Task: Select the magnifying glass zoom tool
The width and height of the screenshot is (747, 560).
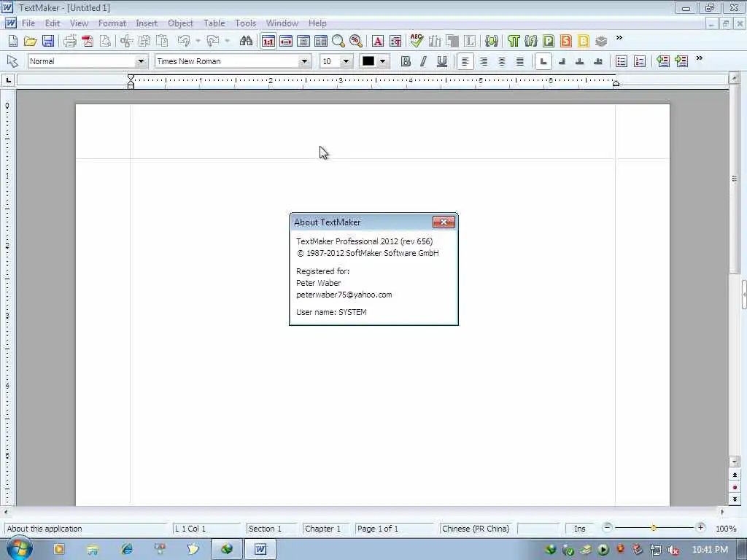Action: point(338,42)
